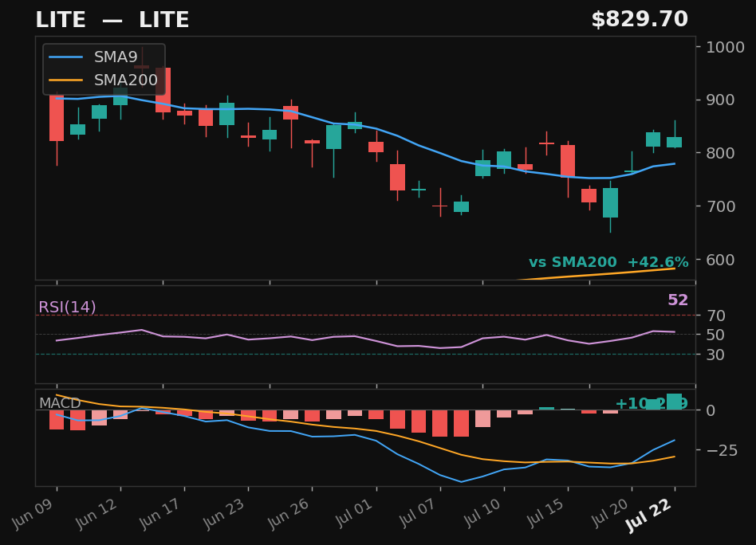Viewport: 756px width, 545px height.
Task: Click the MACD 0 axis label
Action: pos(711,410)
